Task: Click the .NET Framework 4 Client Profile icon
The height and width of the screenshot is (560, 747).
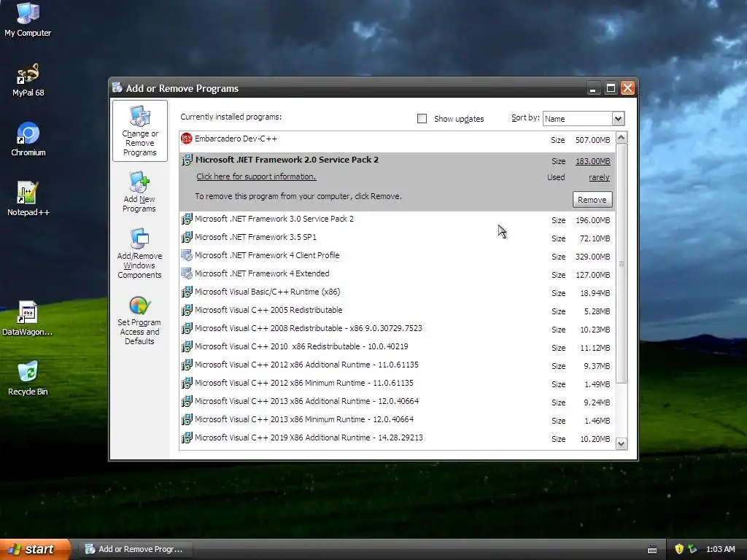Action: click(186, 256)
